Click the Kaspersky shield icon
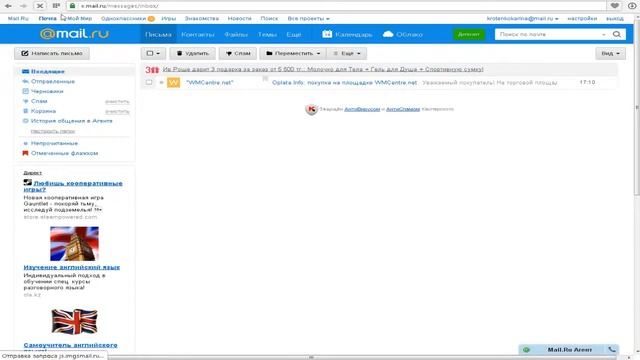 click(311, 109)
